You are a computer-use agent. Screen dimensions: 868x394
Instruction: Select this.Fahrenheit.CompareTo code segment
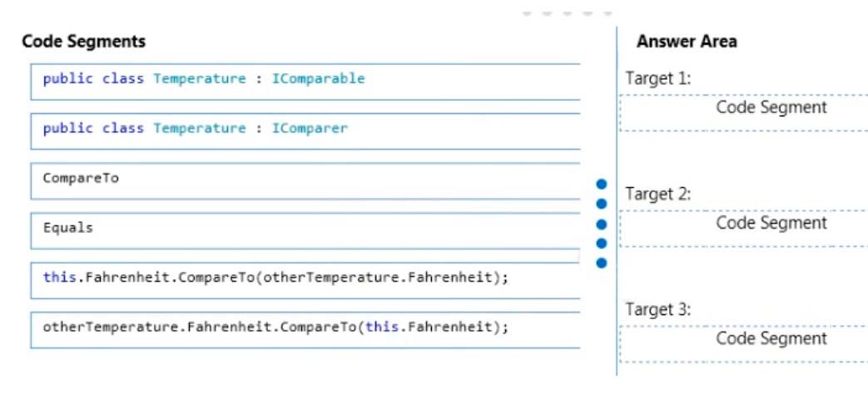305,281
